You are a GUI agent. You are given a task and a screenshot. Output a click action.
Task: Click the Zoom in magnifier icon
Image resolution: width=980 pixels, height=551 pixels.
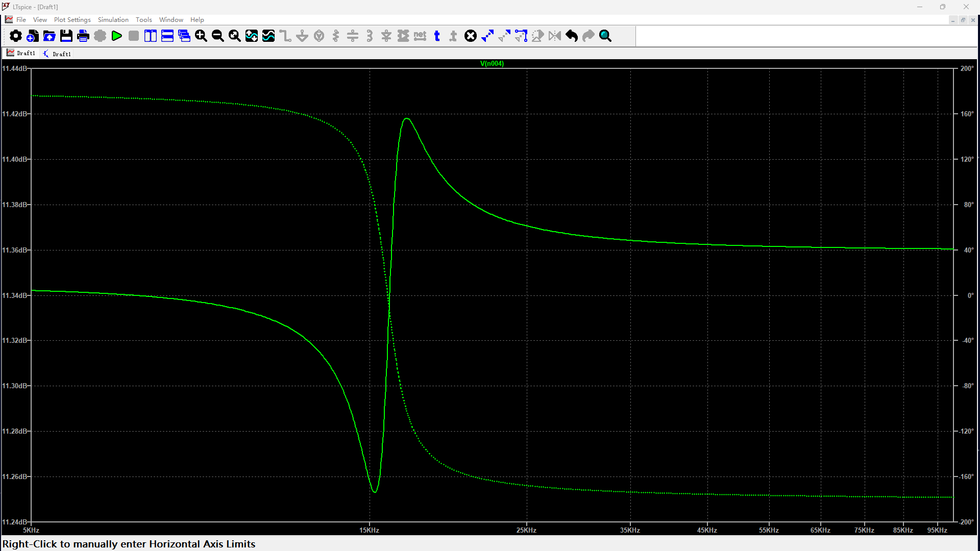click(201, 36)
